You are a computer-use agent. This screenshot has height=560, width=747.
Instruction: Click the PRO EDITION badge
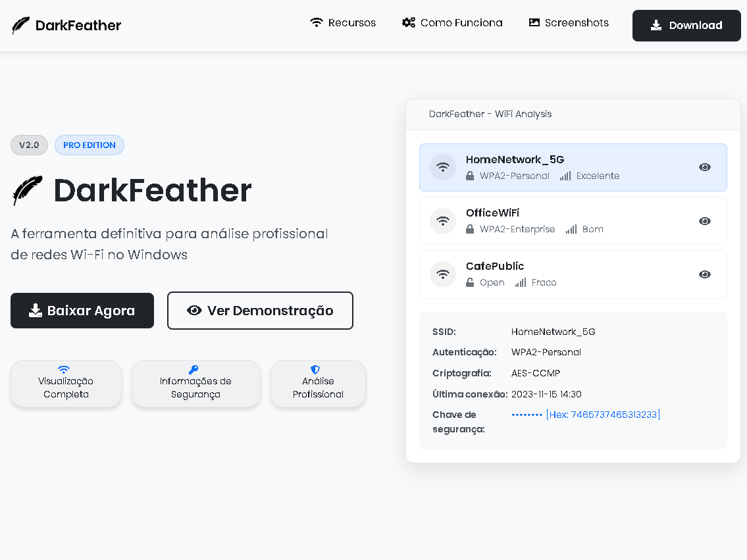(x=90, y=145)
